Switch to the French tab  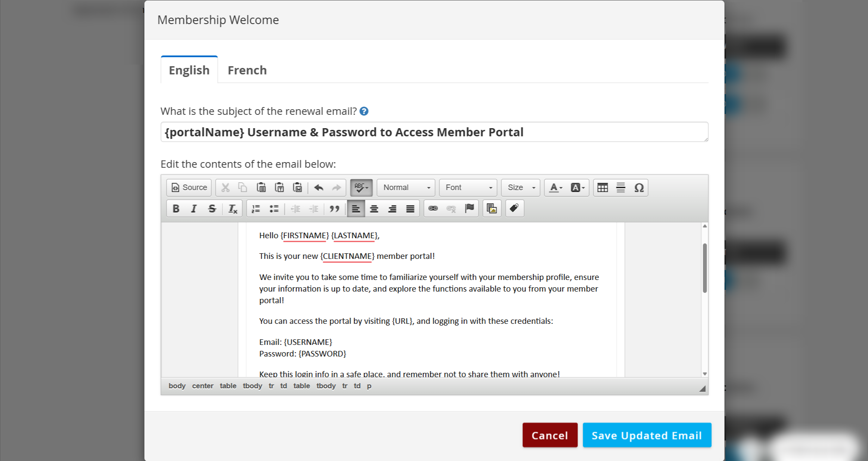pos(247,70)
